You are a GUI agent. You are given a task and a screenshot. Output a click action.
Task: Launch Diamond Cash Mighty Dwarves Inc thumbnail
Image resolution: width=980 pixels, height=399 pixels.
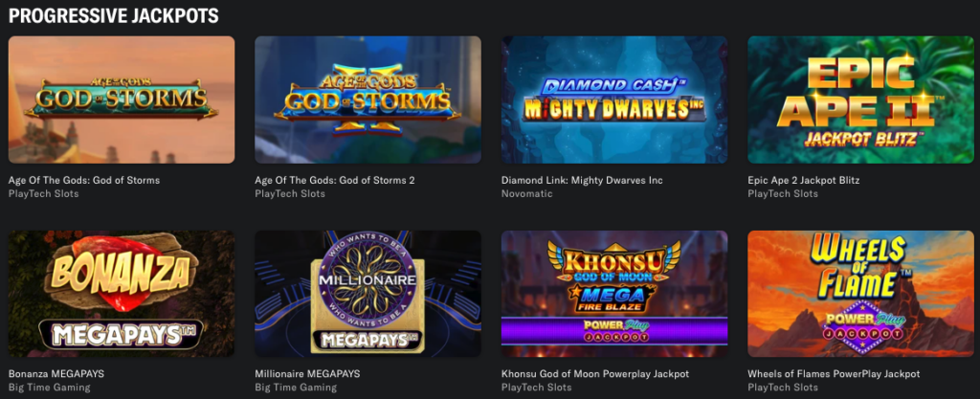click(614, 100)
